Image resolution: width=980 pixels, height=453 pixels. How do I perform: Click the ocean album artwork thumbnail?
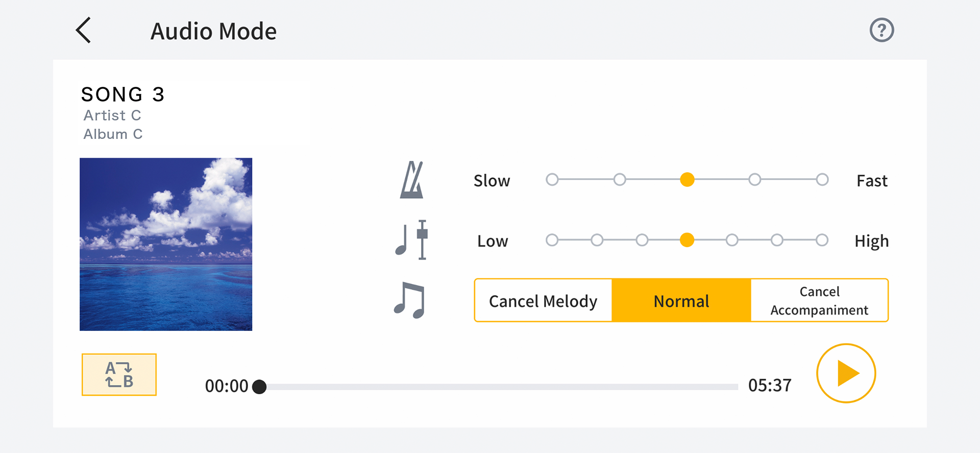(165, 244)
